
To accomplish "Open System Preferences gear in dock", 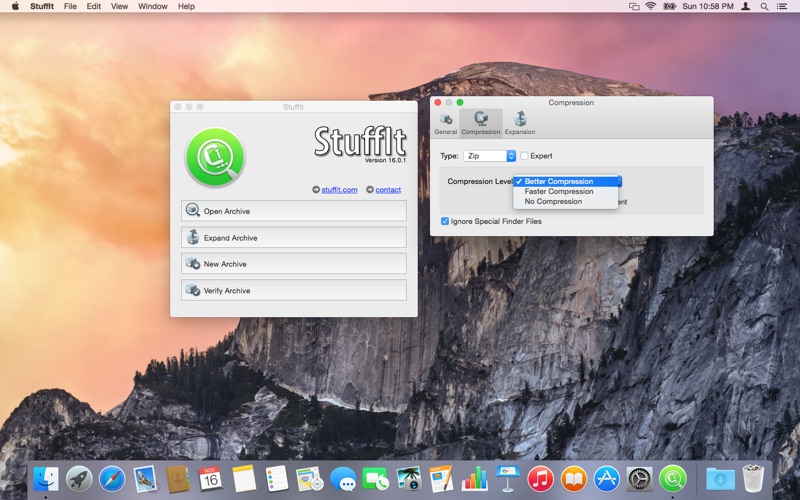I will (x=639, y=479).
